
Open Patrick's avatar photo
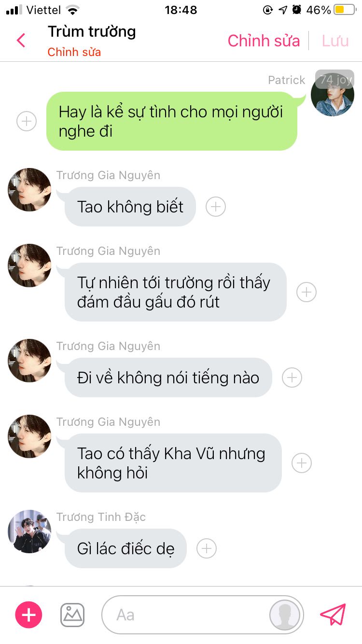(333, 94)
